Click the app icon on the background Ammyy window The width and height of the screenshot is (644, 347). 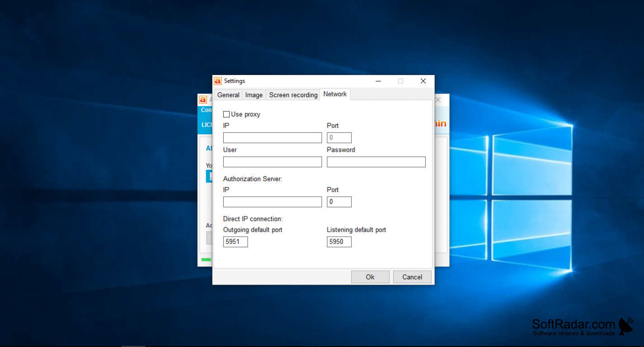click(203, 99)
